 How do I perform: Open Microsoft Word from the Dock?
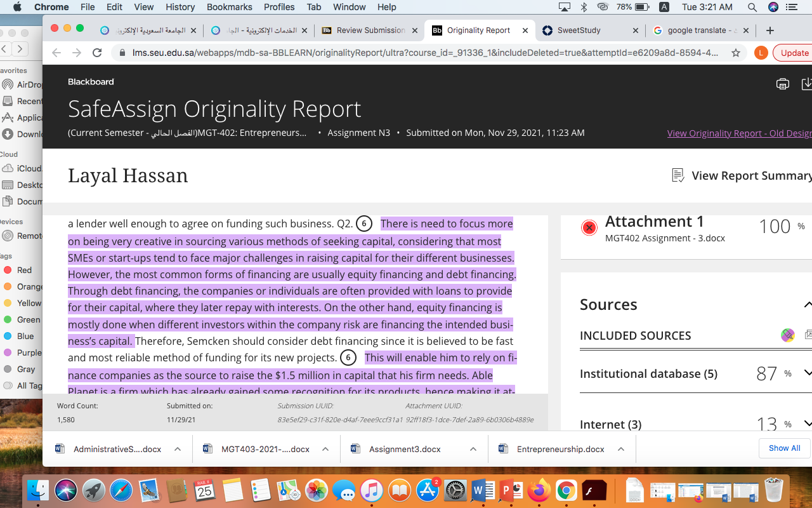(x=483, y=490)
